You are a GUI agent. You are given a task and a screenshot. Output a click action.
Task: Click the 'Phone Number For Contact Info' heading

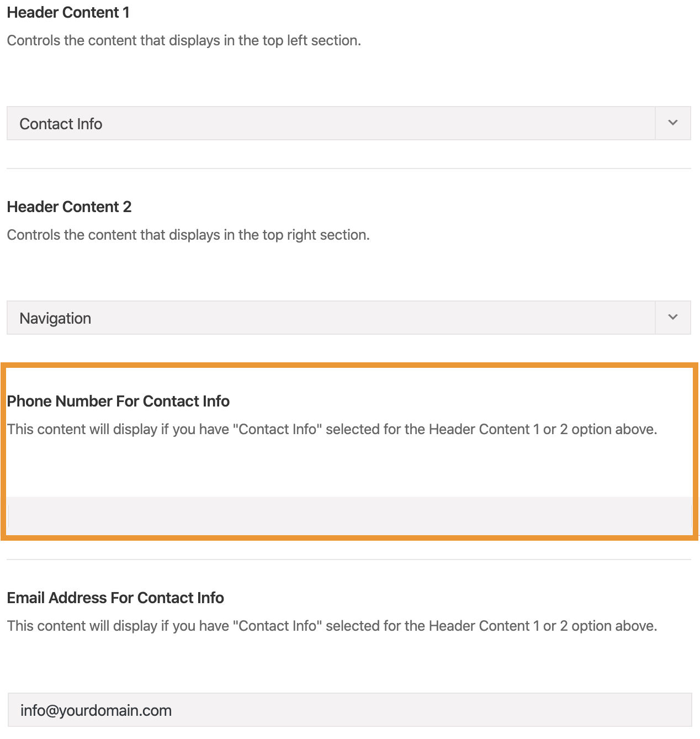(118, 401)
